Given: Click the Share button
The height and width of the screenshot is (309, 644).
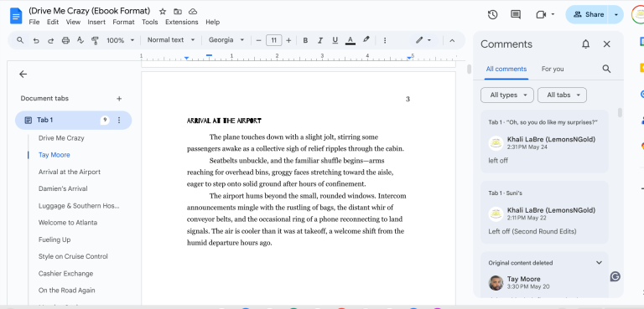Looking at the screenshot, I should (588, 15).
